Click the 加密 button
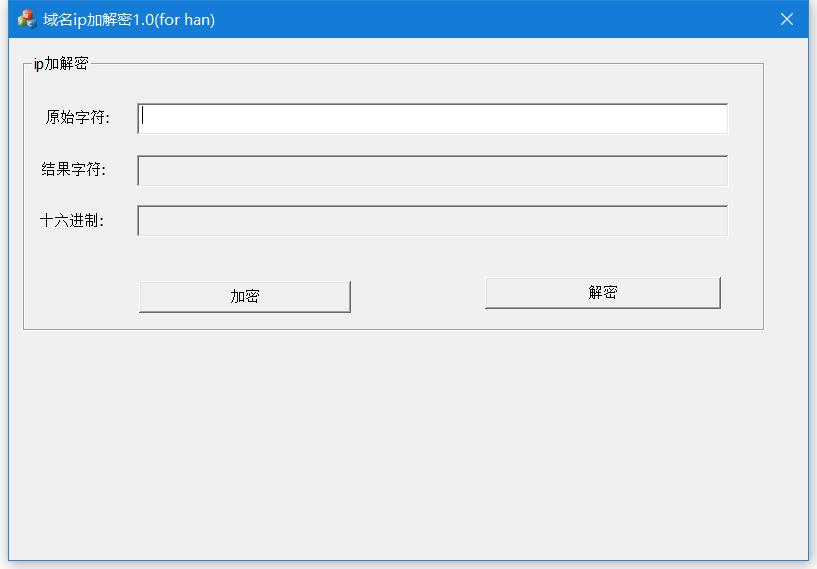817x569 pixels. point(245,297)
